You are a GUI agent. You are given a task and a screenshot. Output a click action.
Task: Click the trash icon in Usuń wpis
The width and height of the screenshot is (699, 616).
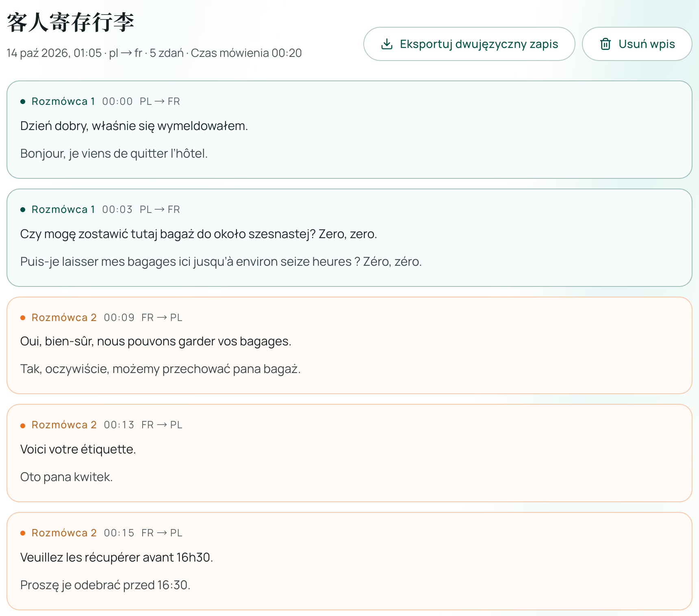606,44
